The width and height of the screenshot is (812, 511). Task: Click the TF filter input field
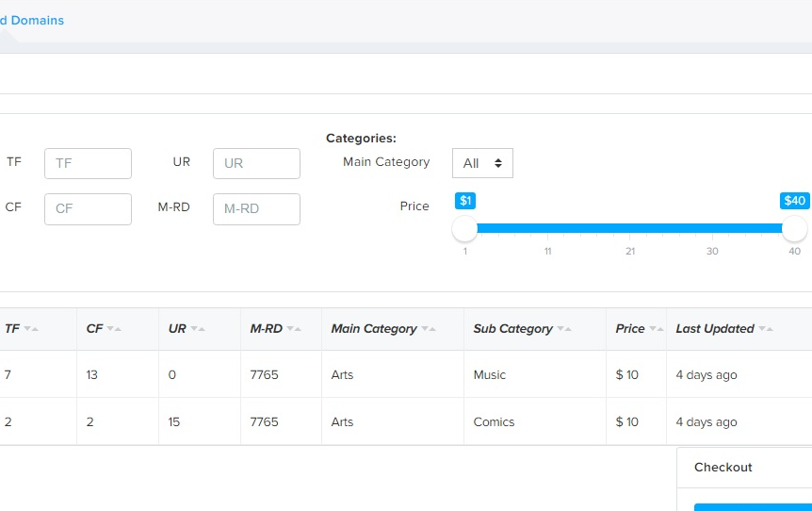88,163
